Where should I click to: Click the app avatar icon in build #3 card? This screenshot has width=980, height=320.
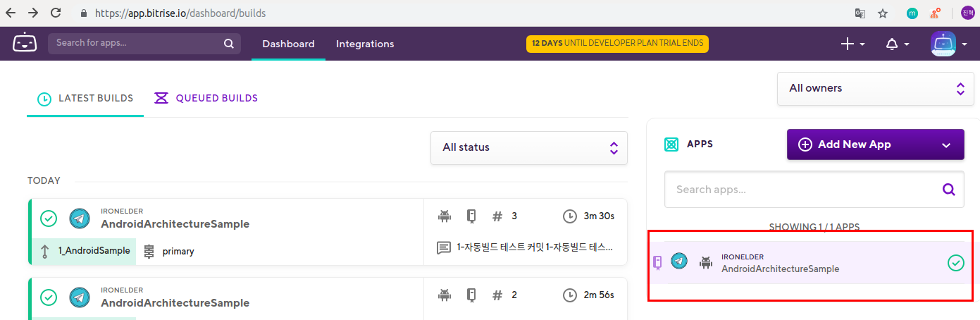point(80,219)
